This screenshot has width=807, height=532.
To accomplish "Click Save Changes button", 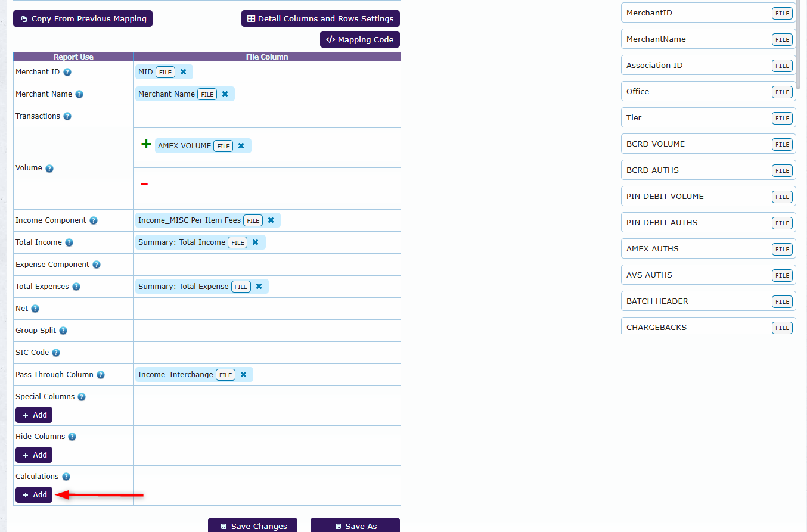I will click(x=253, y=525).
